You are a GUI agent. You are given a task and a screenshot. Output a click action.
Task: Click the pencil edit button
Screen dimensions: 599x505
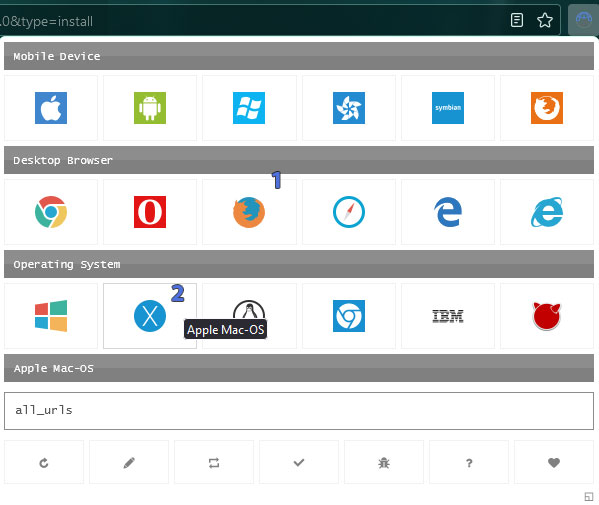coord(129,462)
